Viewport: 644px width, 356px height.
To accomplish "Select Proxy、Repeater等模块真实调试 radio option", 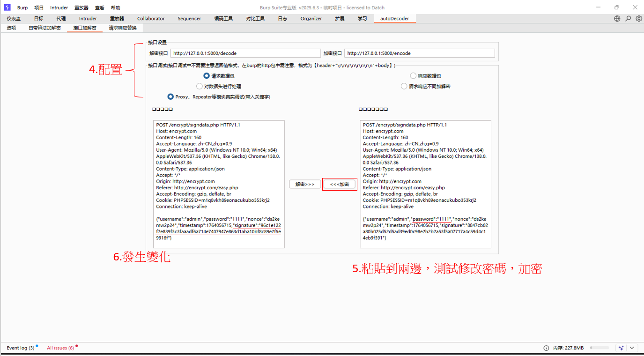I will (170, 97).
